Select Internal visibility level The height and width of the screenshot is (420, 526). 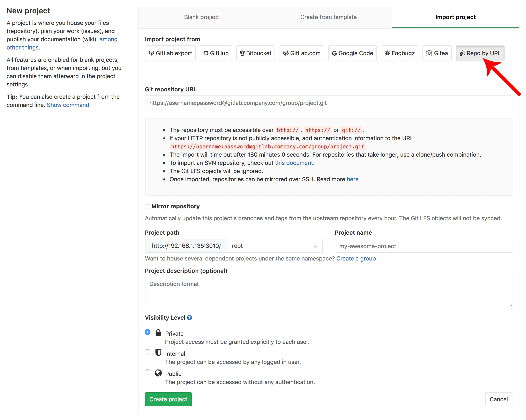click(x=147, y=352)
